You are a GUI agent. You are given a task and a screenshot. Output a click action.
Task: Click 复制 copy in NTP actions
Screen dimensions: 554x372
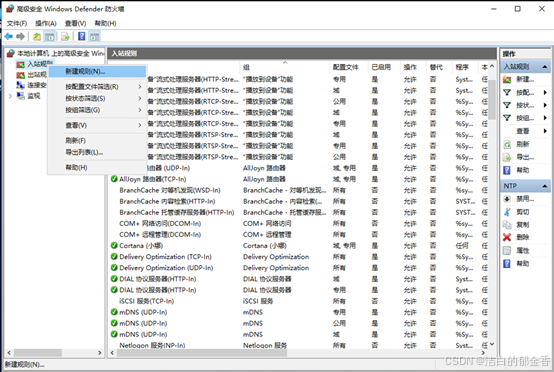point(525,225)
